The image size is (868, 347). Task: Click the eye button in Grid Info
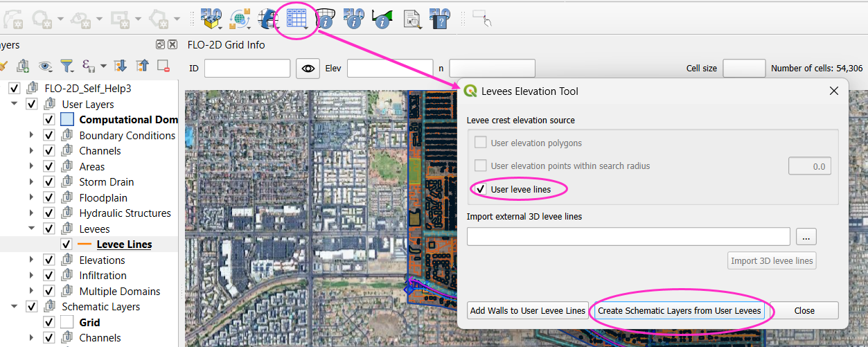click(308, 68)
